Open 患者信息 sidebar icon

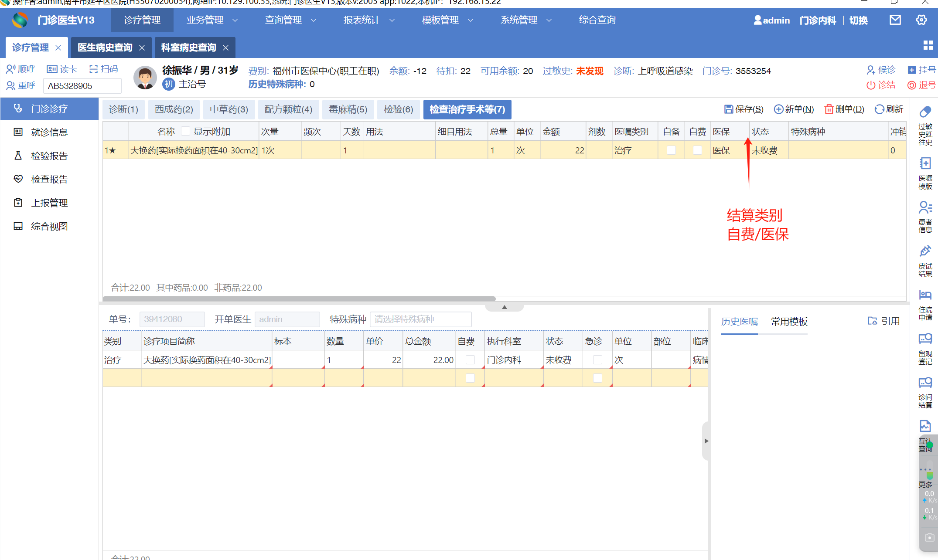[925, 207]
